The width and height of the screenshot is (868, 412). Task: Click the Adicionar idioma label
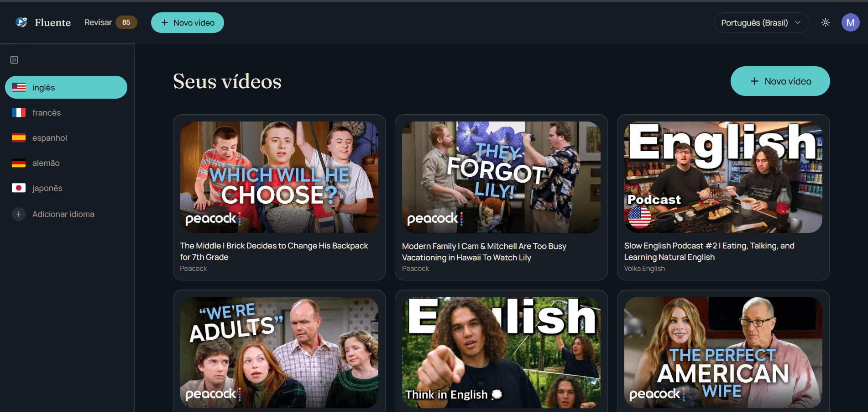[x=63, y=214]
